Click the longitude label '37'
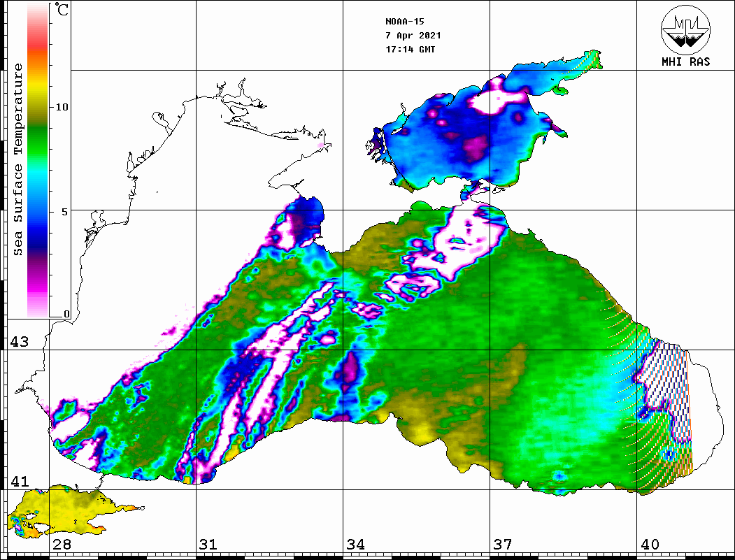Image resolution: width=735 pixels, height=560 pixels. tap(503, 544)
